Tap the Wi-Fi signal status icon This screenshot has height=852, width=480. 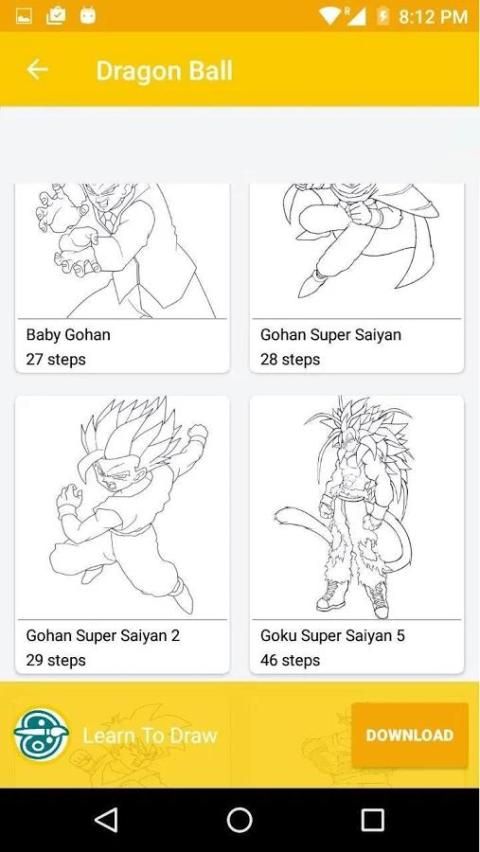(330, 16)
